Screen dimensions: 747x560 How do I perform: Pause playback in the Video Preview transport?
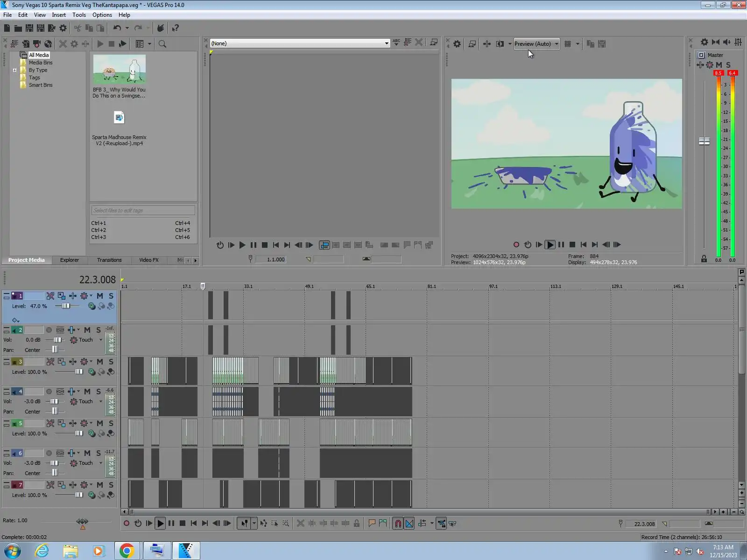561,245
